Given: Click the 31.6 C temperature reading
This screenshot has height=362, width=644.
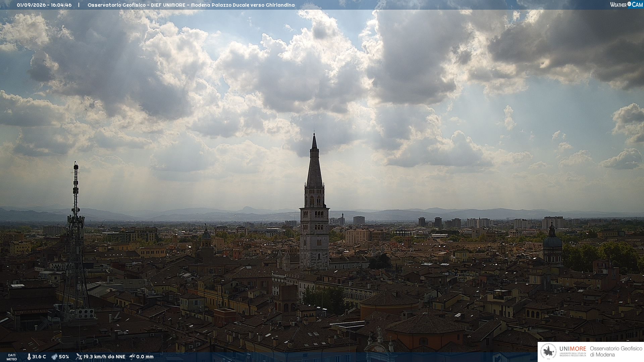Looking at the screenshot, I should click(x=39, y=357).
